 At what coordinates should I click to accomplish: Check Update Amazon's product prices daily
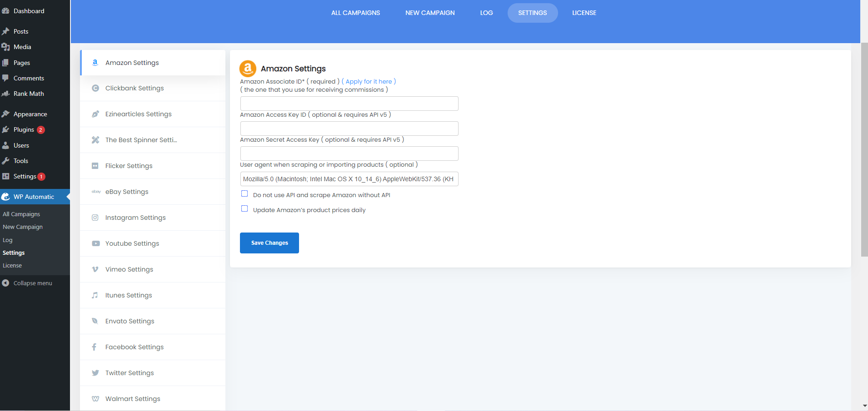[245, 208]
